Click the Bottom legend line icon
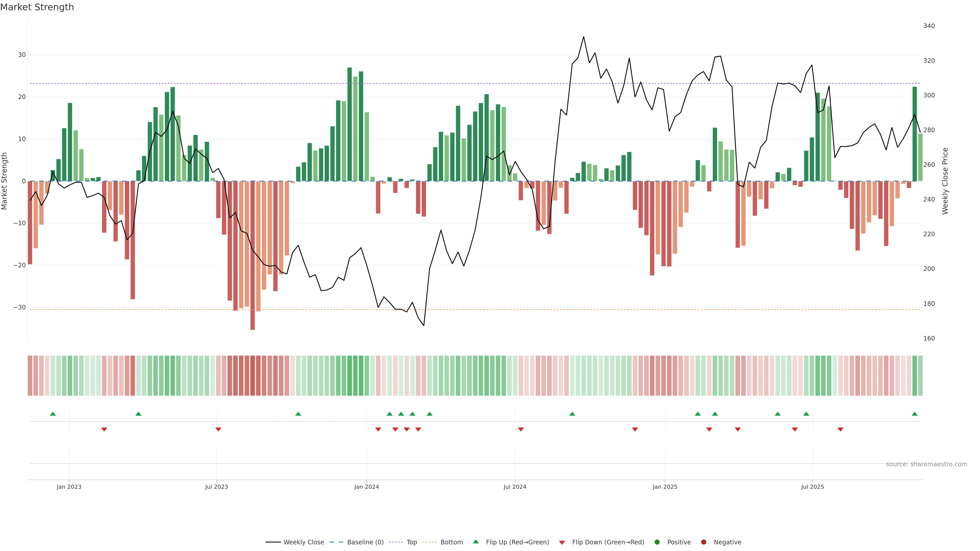The width and height of the screenshot is (980, 551). coord(430,542)
